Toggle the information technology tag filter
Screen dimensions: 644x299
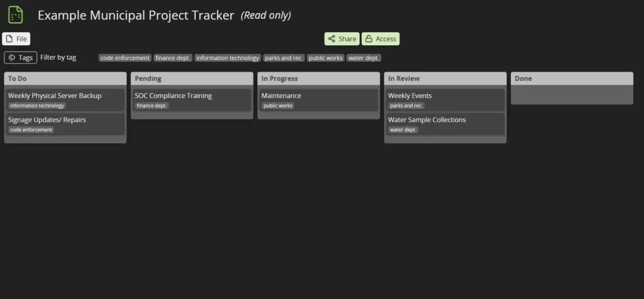pyautogui.click(x=228, y=58)
